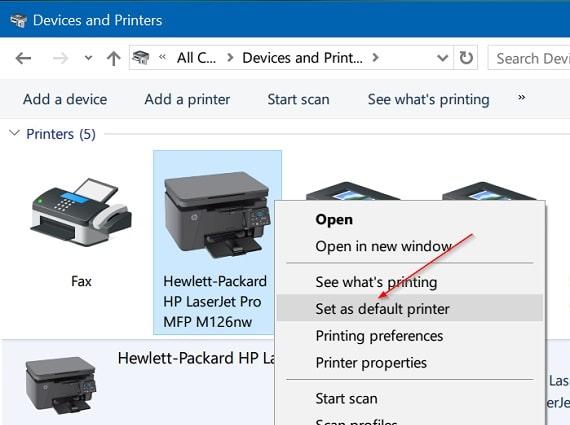Image resolution: width=570 pixels, height=425 pixels.
Task: Click the printer icon in address bar
Action: pyautogui.click(x=141, y=57)
